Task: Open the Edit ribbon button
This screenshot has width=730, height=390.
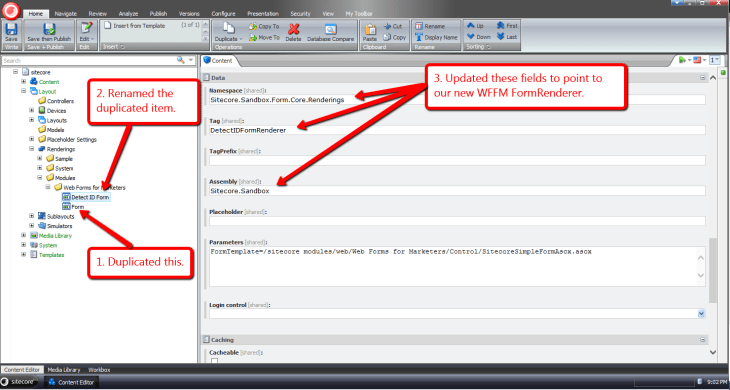Action: coord(87,33)
